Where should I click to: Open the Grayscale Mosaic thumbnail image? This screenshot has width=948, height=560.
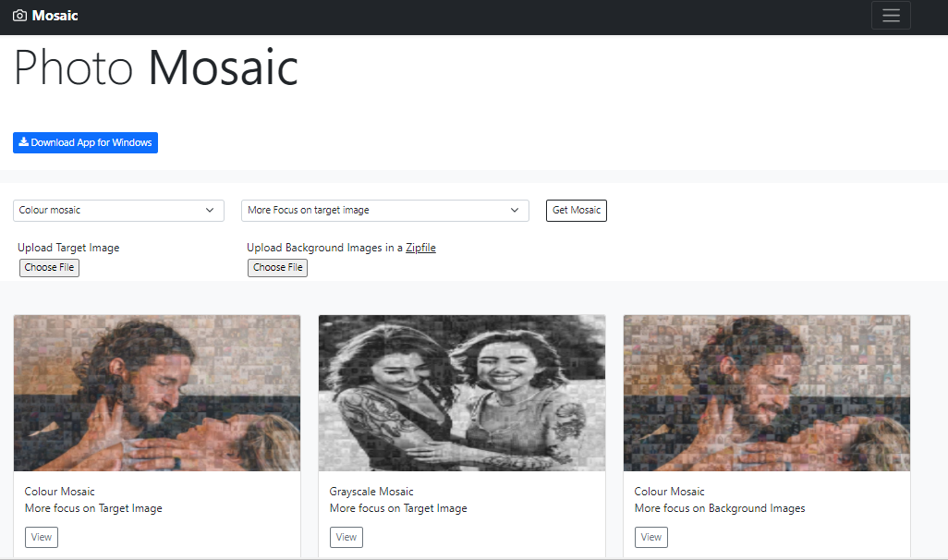462,393
